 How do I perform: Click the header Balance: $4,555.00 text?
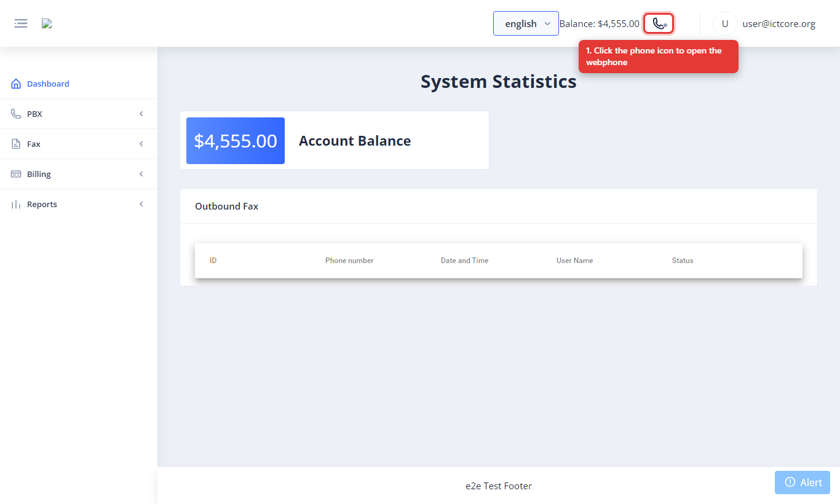point(599,23)
